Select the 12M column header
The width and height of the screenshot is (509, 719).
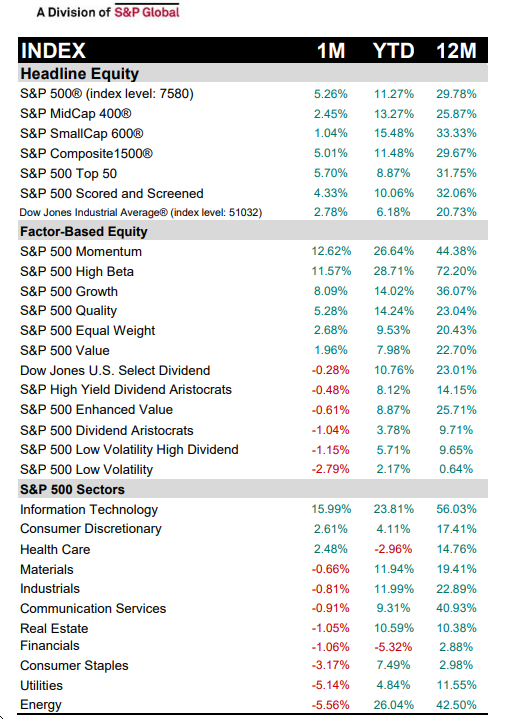456,50
